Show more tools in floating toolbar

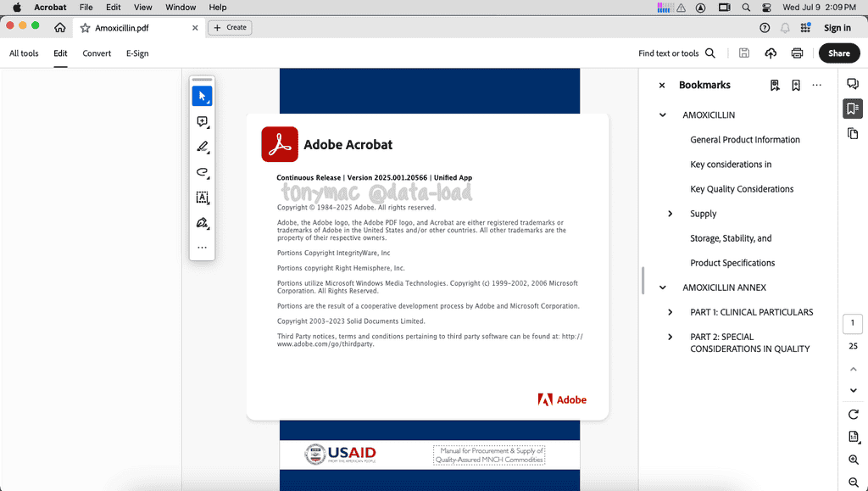[202, 248]
